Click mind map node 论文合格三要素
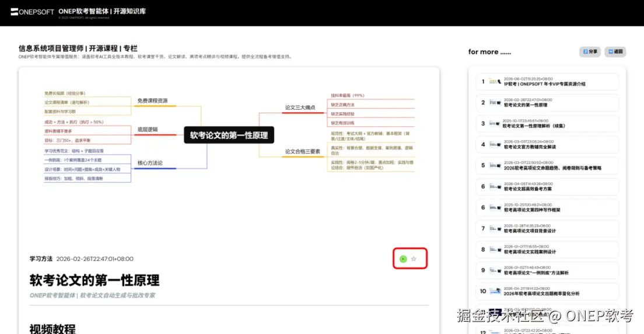This screenshot has height=334, width=644. 303,151
